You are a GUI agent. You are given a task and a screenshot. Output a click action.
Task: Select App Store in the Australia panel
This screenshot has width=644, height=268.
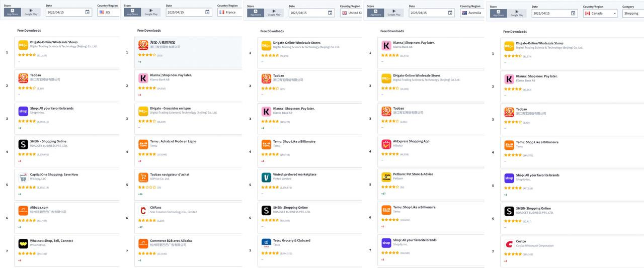376,13
